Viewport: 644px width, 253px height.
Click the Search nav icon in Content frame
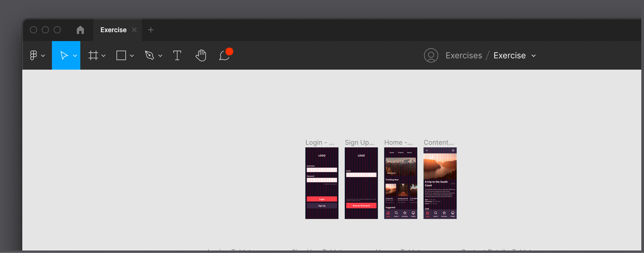436,214
